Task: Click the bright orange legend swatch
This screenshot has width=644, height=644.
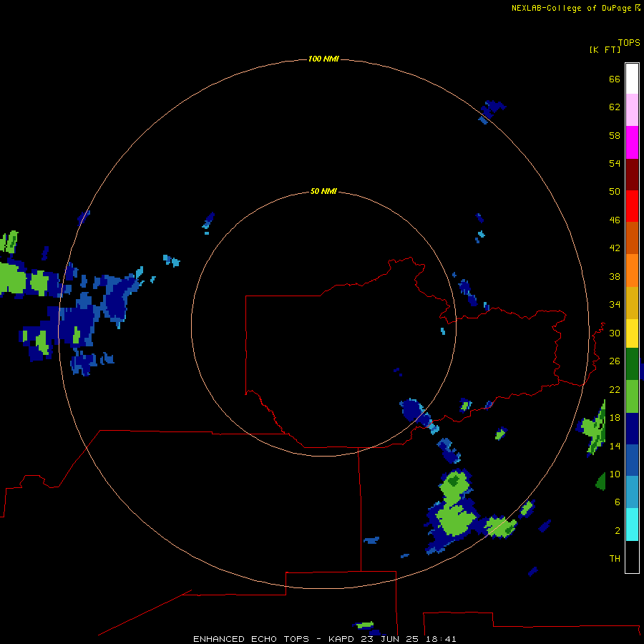Action: 632,270
